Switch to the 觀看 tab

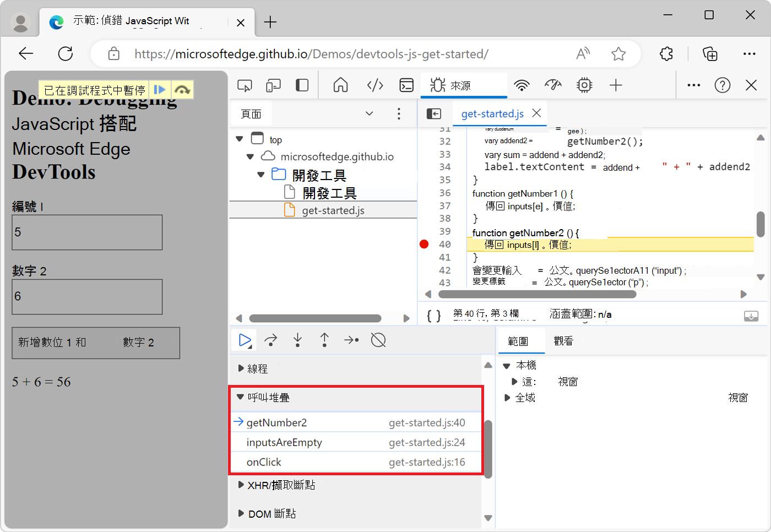point(563,341)
